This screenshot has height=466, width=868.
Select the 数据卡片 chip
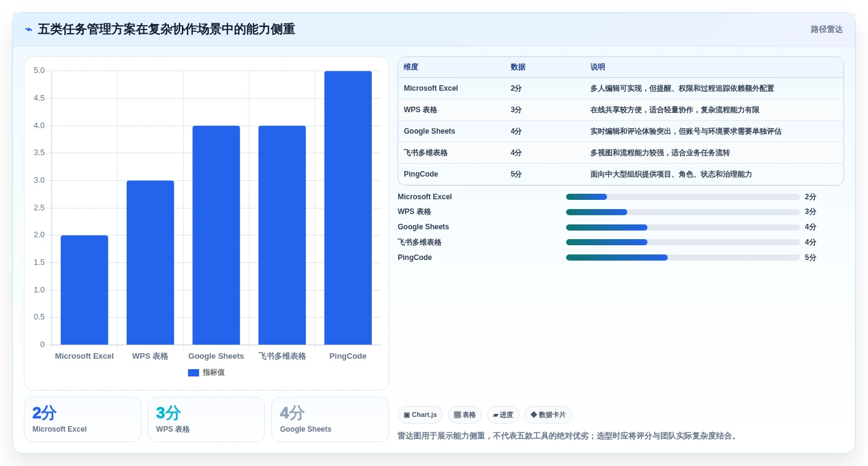click(548, 415)
